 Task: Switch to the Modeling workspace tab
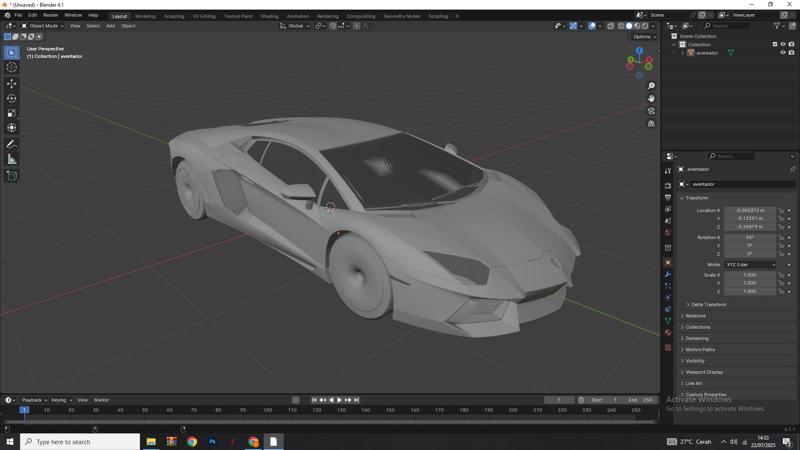pyautogui.click(x=145, y=16)
